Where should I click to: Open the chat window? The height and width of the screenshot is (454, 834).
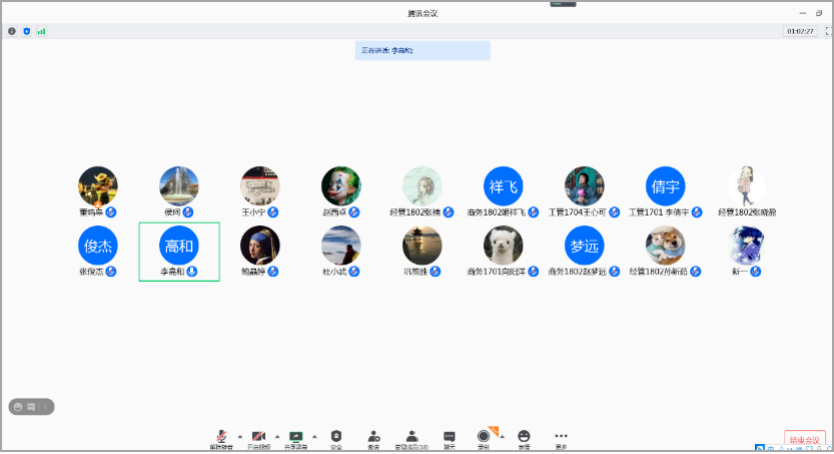(449, 437)
